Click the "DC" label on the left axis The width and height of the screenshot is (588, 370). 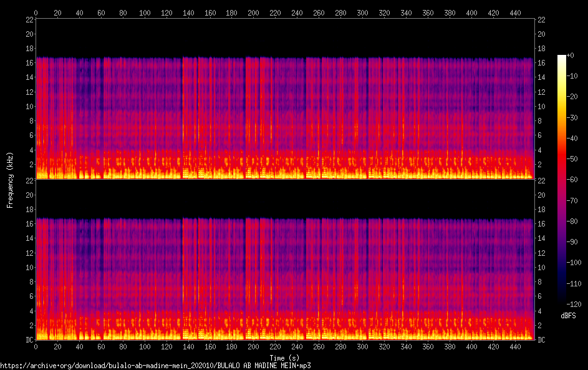coord(30,339)
